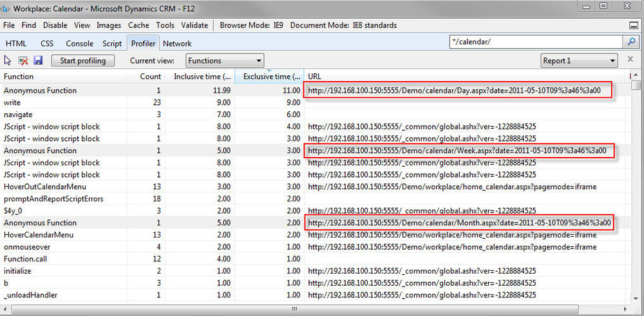Viewport: 644px width, 316px height.
Task: Open the Day.aspx calendar URL link
Action: [x=454, y=91]
